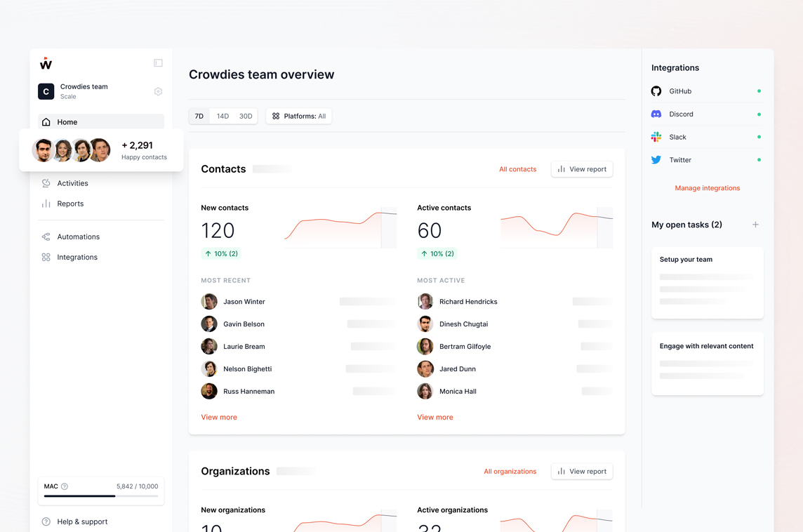The image size is (803, 532).
Task: Click the Manage integrations link
Action: [x=708, y=188]
